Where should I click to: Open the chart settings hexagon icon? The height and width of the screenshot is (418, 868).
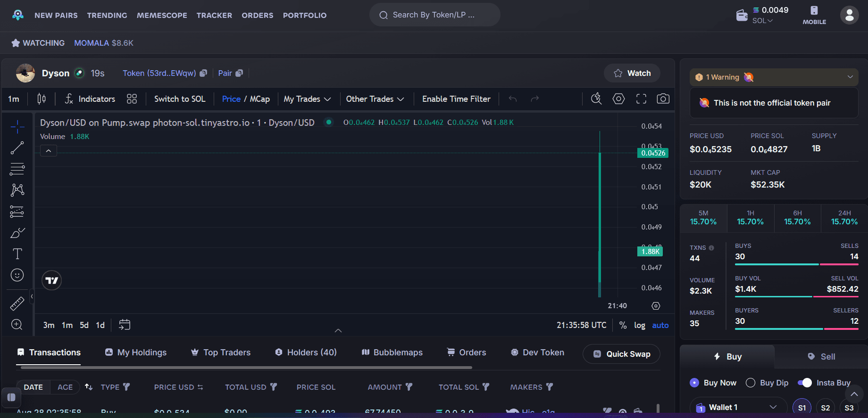618,99
